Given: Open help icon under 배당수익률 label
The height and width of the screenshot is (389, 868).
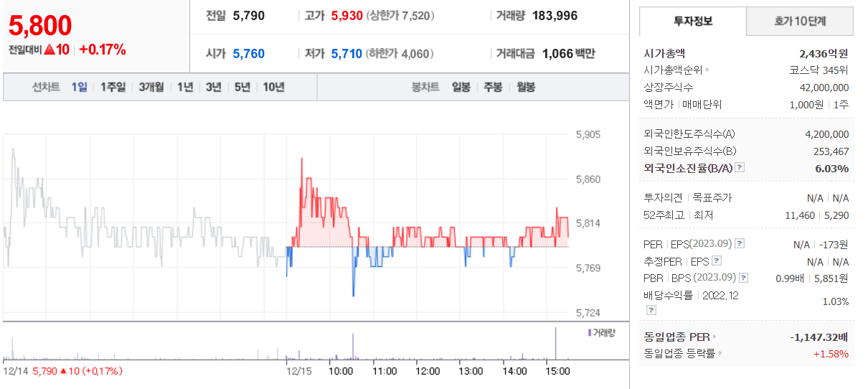Looking at the screenshot, I should (x=651, y=310).
